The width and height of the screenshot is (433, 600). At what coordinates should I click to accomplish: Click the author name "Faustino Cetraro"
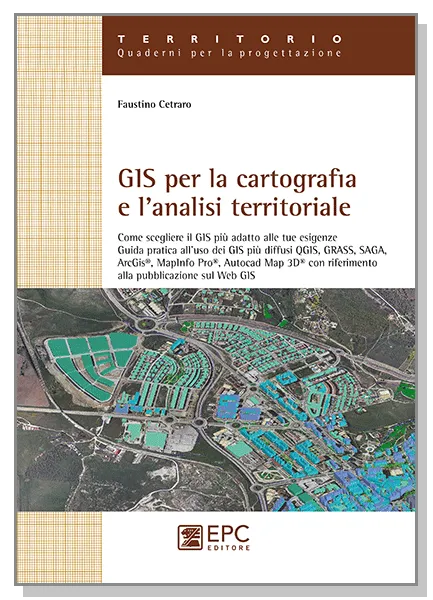coord(155,104)
